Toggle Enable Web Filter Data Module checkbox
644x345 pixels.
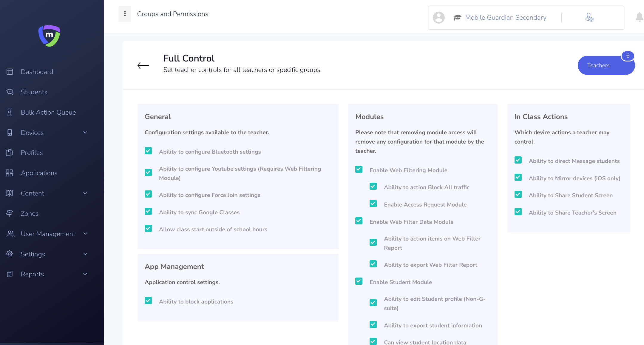[359, 221]
